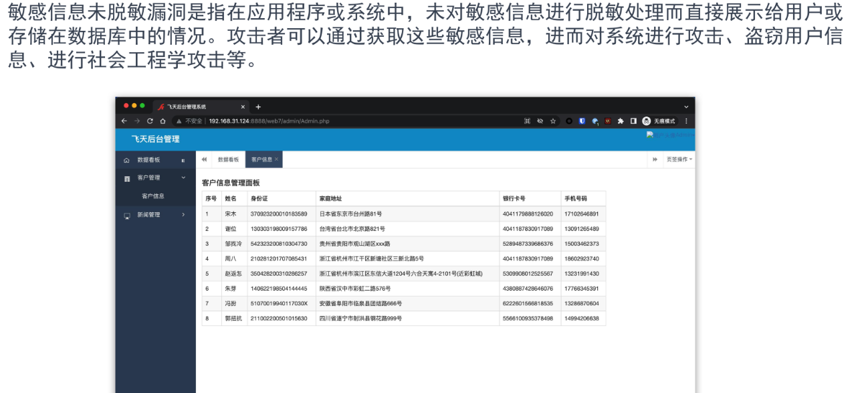Screen dimensions: 868x393
Task: Click the double-right arrows beside 页签操作
Action: click(x=655, y=159)
